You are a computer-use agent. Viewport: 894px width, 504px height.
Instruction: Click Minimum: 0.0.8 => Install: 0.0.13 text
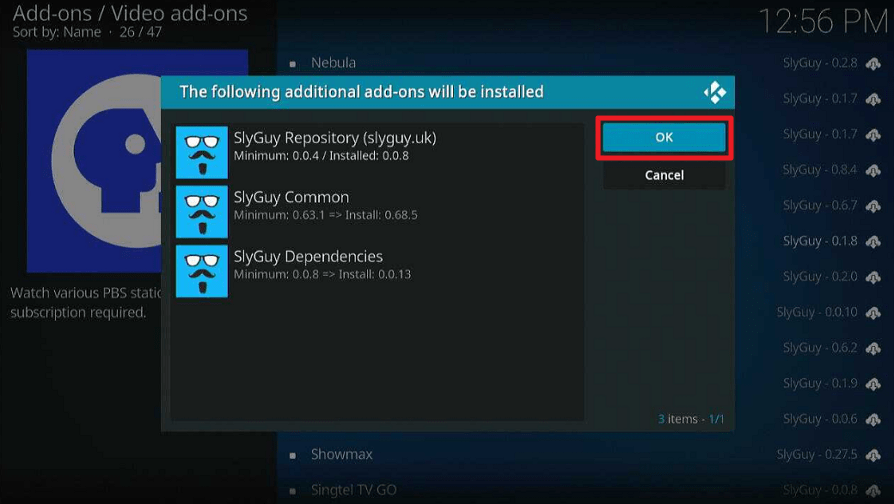tap(322, 274)
